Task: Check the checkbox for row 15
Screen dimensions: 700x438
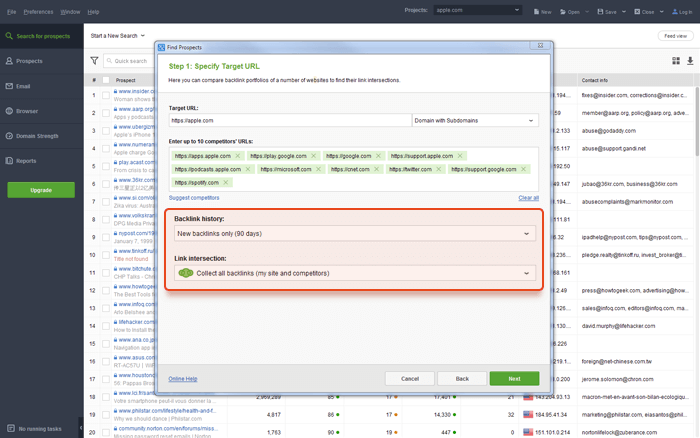Action: click(106, 344)
